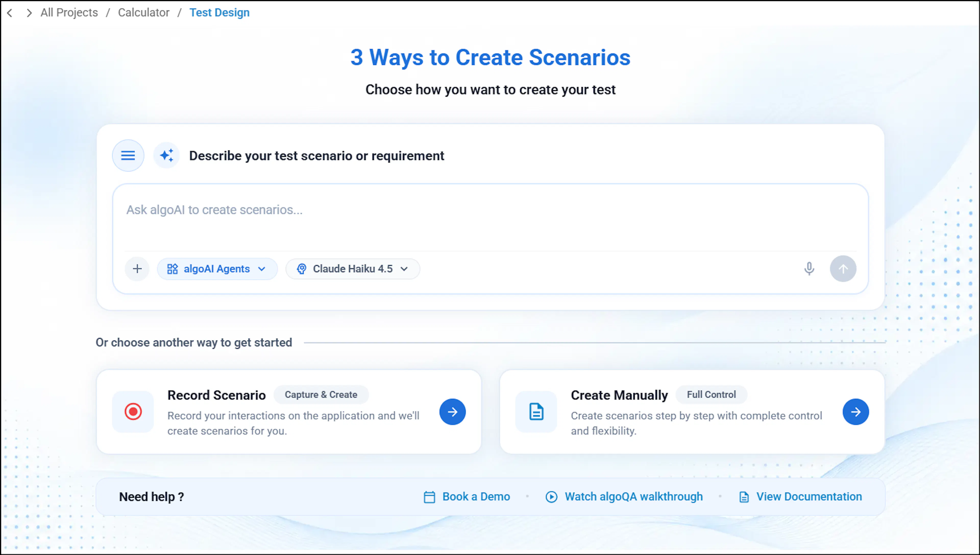Open the hamburger menu icon

pyautogui.click(x=128, y=156)
